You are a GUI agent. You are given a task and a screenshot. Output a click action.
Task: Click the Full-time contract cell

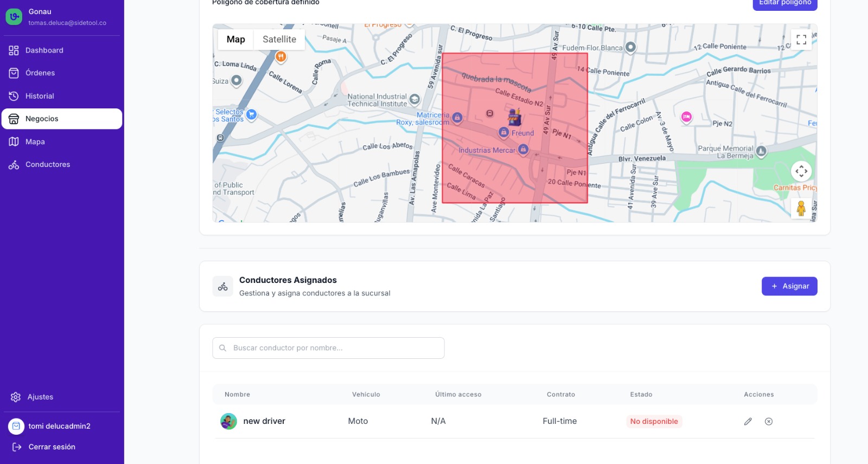click(560, 421)
